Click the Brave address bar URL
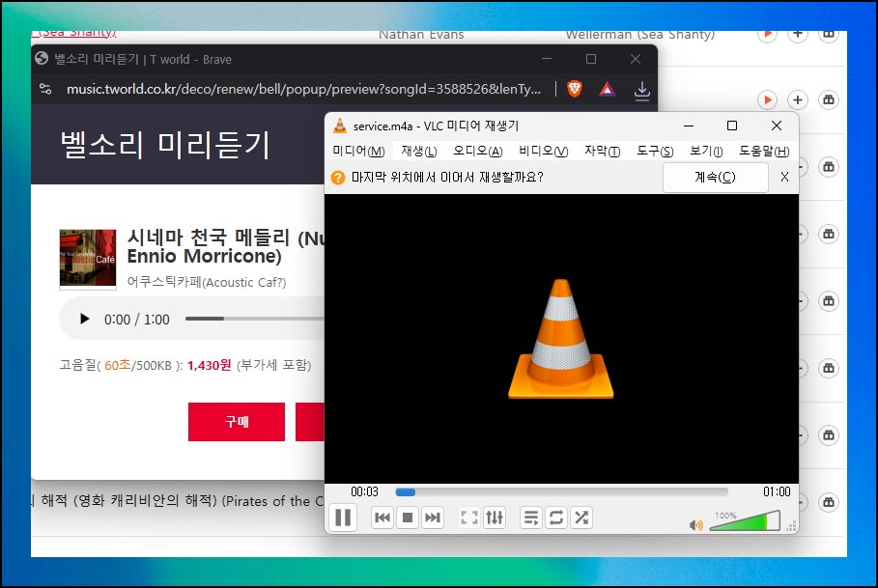The height and width of the screenshot is (588, 878). click(303, 89)
